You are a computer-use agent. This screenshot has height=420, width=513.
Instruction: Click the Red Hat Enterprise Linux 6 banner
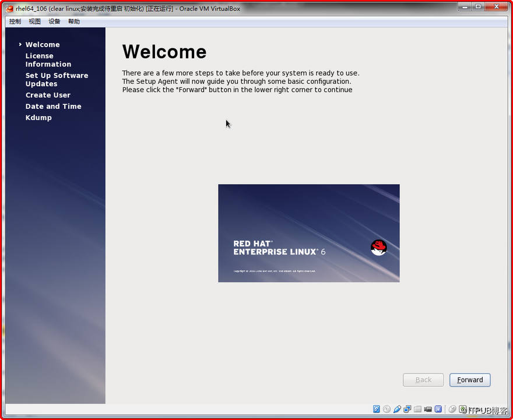(309, 233)
